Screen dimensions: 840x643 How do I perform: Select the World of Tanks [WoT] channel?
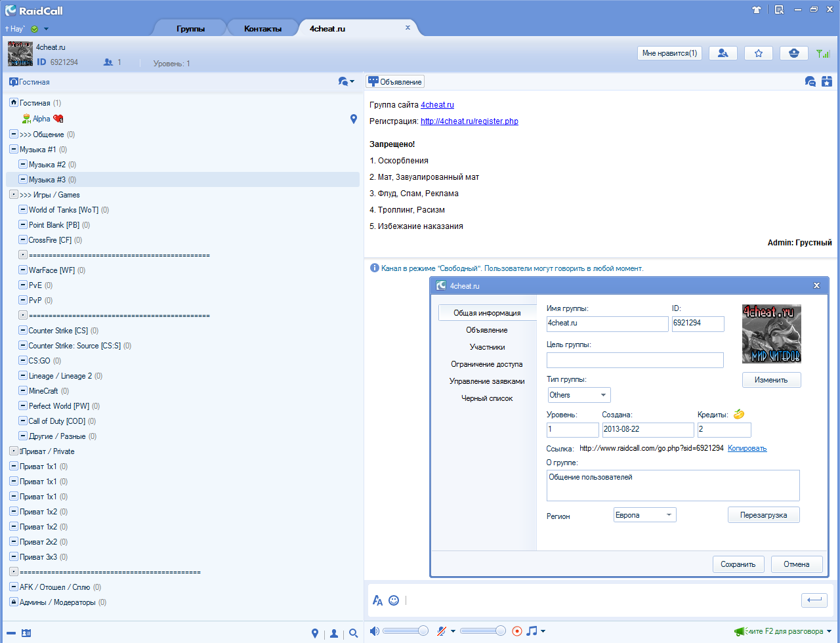[63, 210]
